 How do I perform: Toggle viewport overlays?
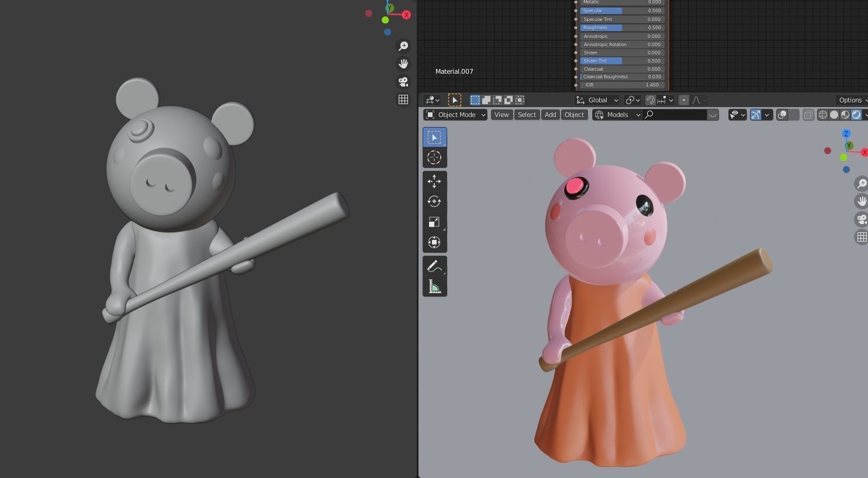tap(782, 115)
